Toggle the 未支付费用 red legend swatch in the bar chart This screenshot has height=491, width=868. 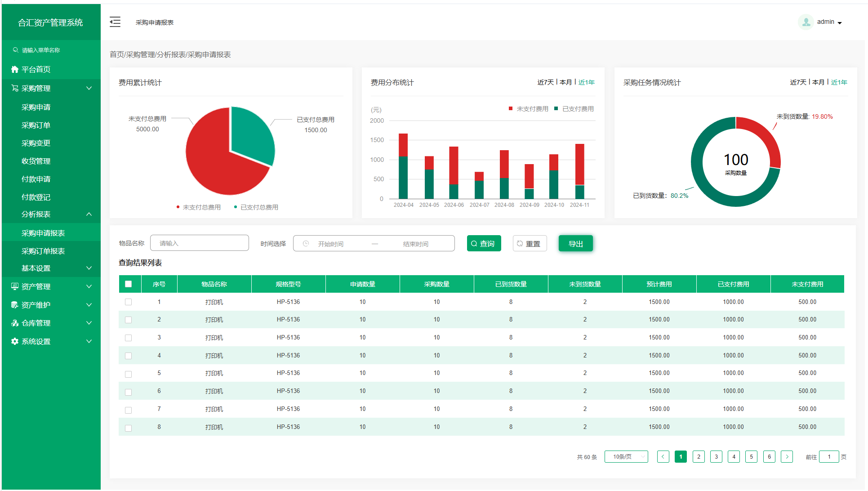511,109
